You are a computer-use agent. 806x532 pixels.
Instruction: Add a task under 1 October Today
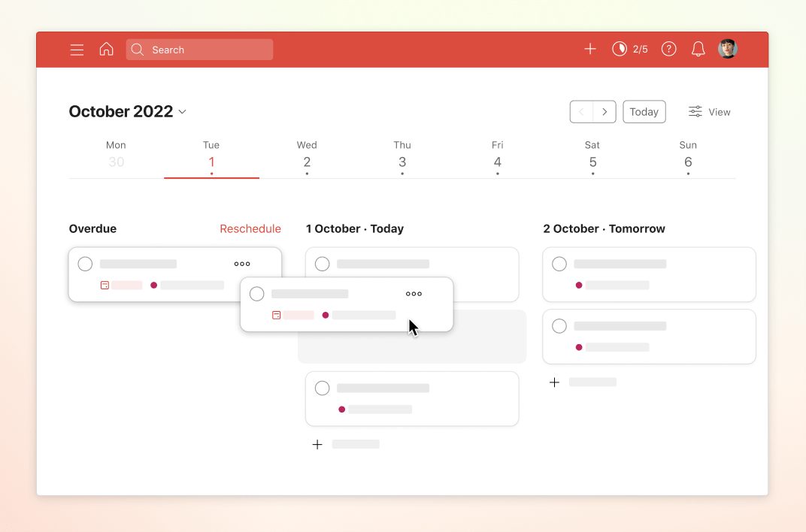click(x=345, y=444)
